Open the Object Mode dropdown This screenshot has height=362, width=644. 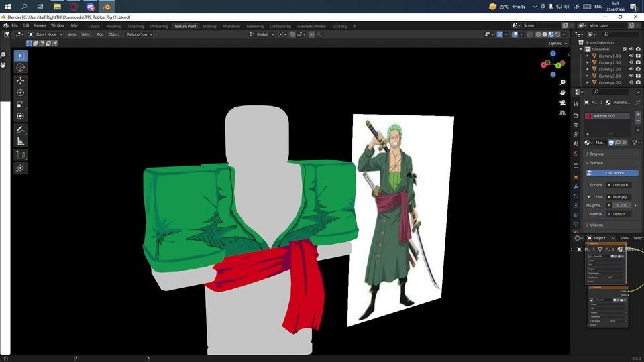pos(45,34)
